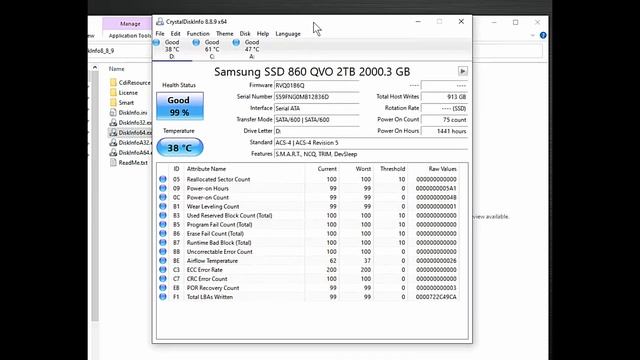640x360 pixels.
Task: Click the Manage ribbon tab in Explorer
Action: [x=130, y=24]
